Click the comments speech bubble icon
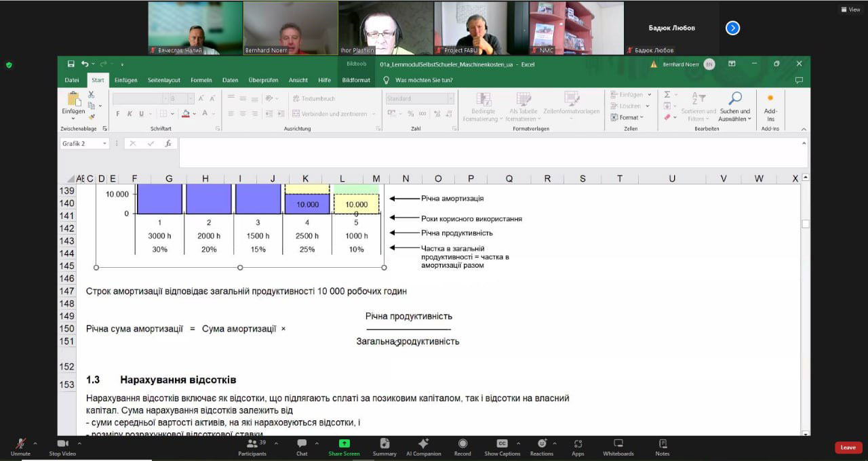Viewport: 868px width, 461px height. click(x=799, y=80)
